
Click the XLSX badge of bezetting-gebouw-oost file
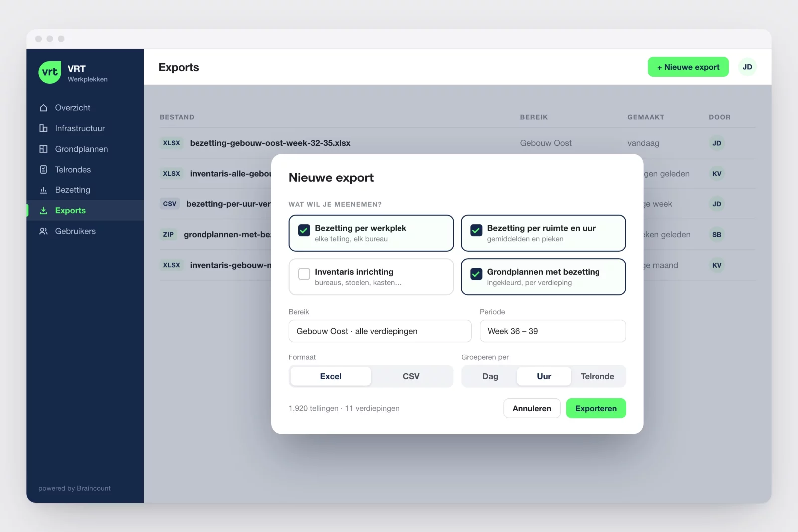171,143
